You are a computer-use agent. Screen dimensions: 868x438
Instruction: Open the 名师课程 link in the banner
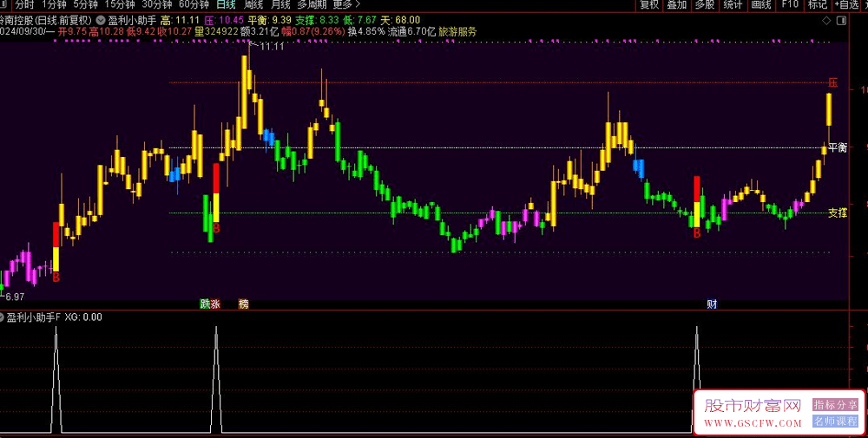[835, 421]
